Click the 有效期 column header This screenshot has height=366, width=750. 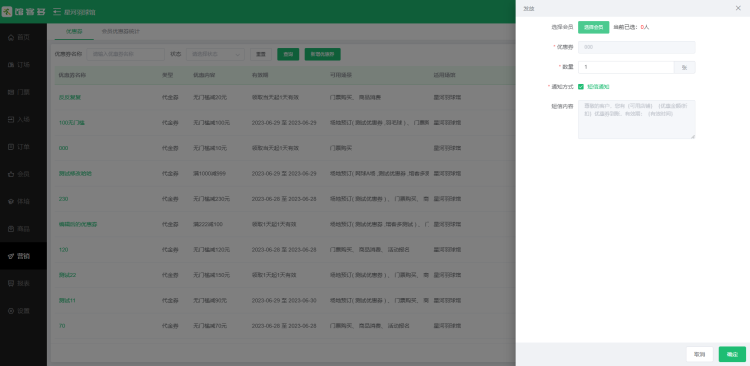(x=260, y=75)
